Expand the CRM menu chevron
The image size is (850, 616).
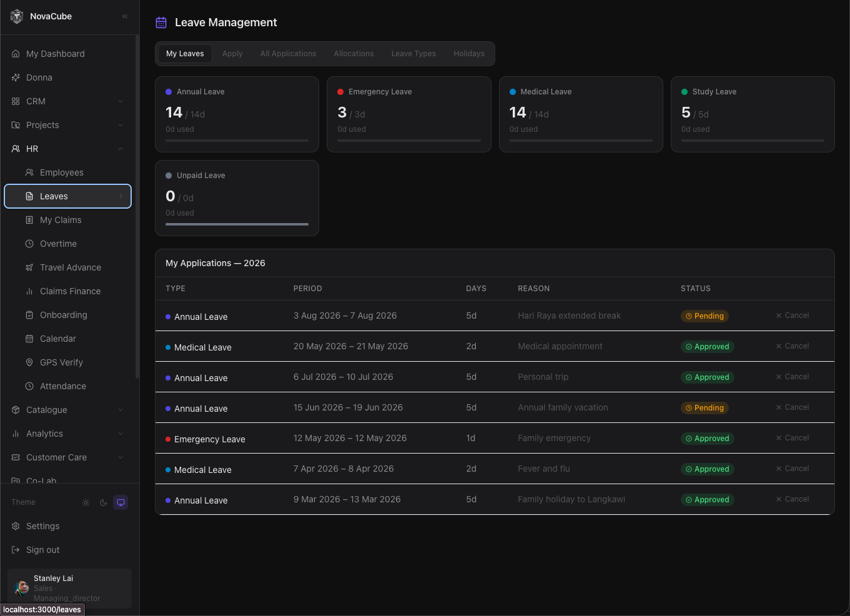click(121, 101)
